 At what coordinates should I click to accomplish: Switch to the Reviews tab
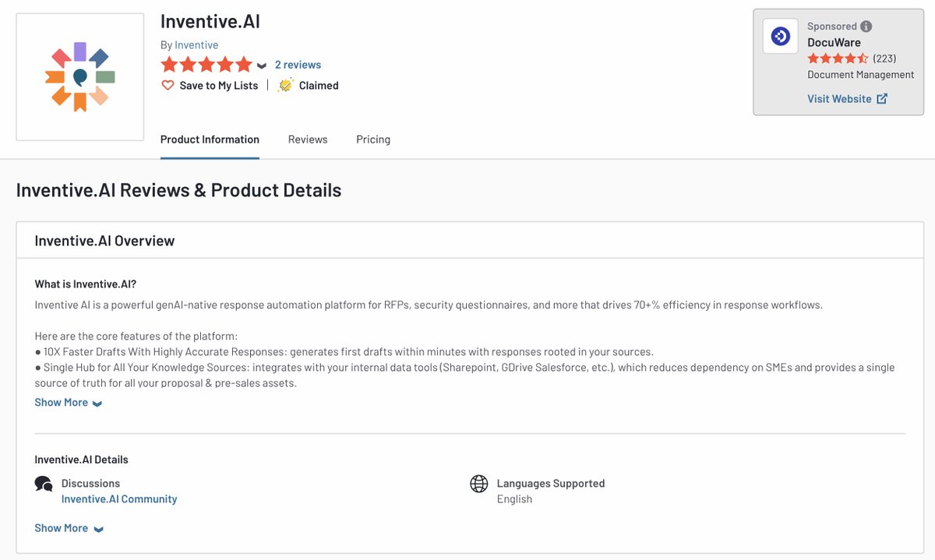(308, 139)
